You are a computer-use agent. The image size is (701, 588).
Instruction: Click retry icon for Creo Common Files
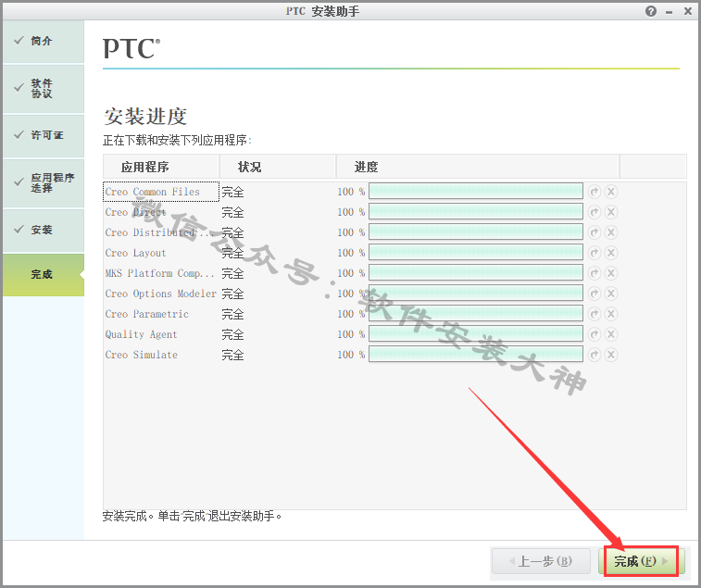click(x=594, y=192)
